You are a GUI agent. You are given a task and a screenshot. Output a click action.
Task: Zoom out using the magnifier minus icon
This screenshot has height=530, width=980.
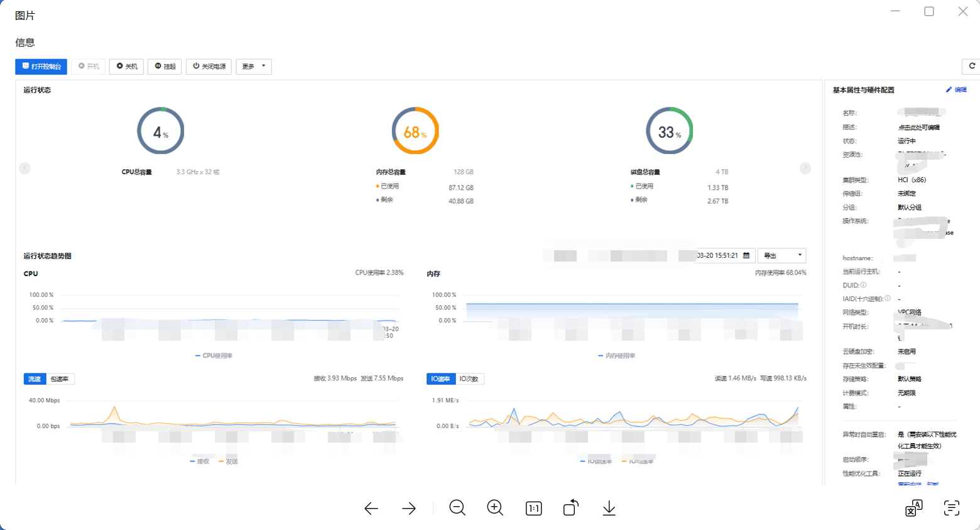tap(457, 508)
